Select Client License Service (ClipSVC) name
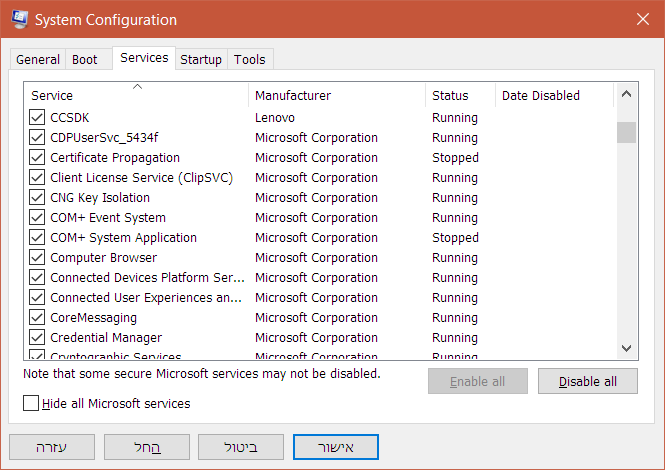 [x=142, y=177]
